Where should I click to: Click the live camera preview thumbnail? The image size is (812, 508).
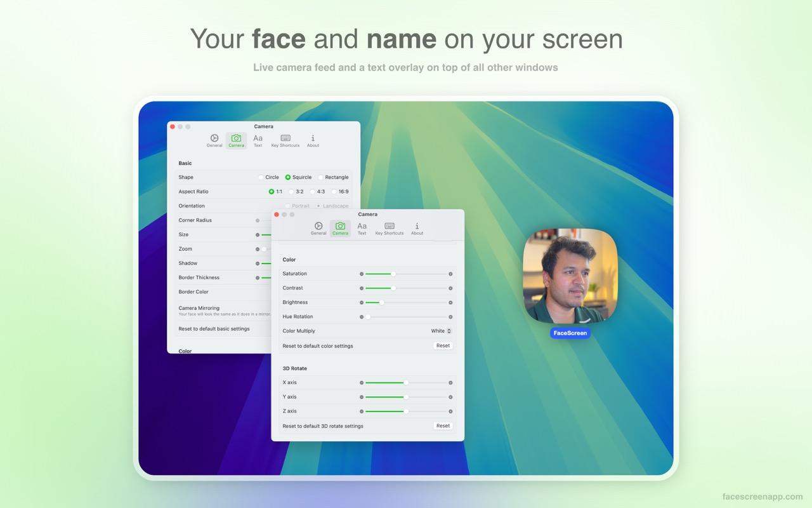570,277
